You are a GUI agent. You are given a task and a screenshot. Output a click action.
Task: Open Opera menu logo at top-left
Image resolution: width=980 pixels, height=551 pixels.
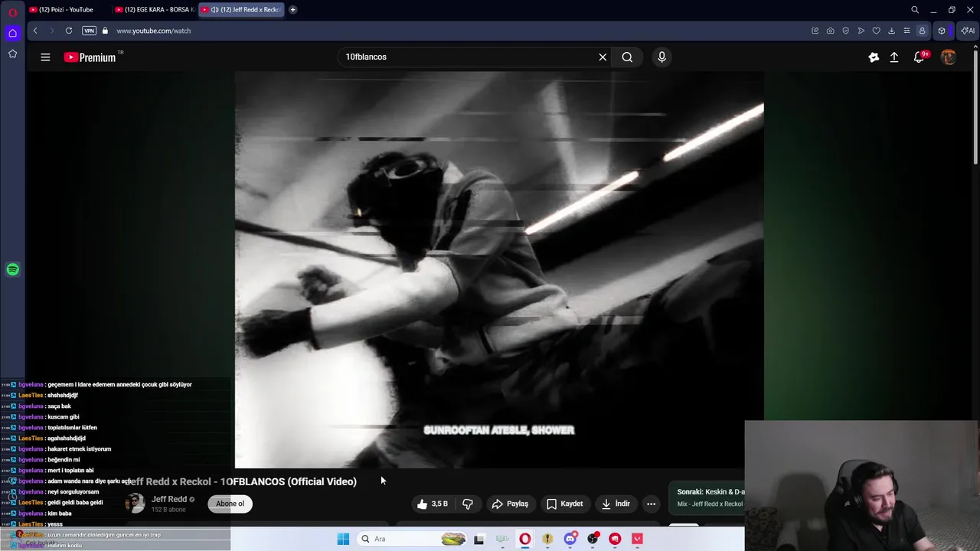click(x=12, y=11)
